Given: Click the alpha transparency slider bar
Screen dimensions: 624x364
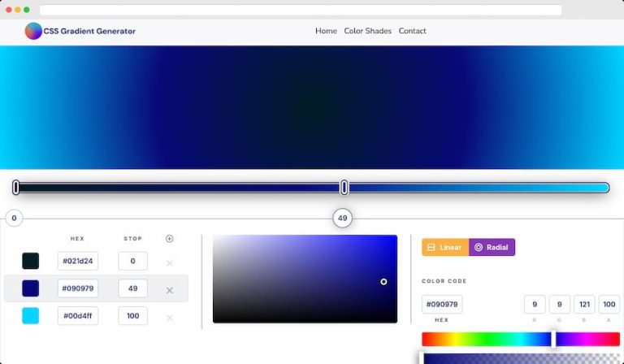Looking at the screenshot, I should [x=522, y=358].
